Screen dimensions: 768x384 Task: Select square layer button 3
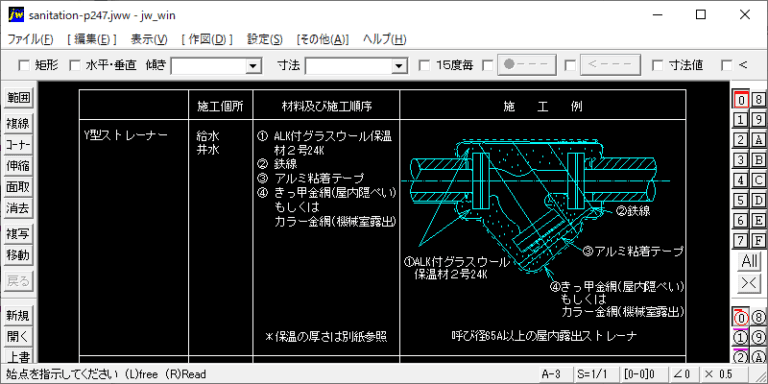tap(741, 160)
